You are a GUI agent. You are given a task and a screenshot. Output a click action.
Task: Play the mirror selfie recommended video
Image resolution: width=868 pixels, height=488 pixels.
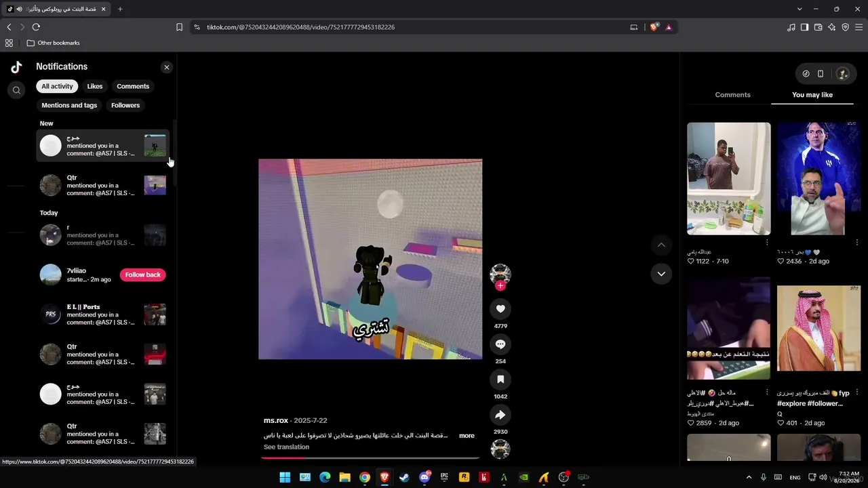(x=729, y=179)
